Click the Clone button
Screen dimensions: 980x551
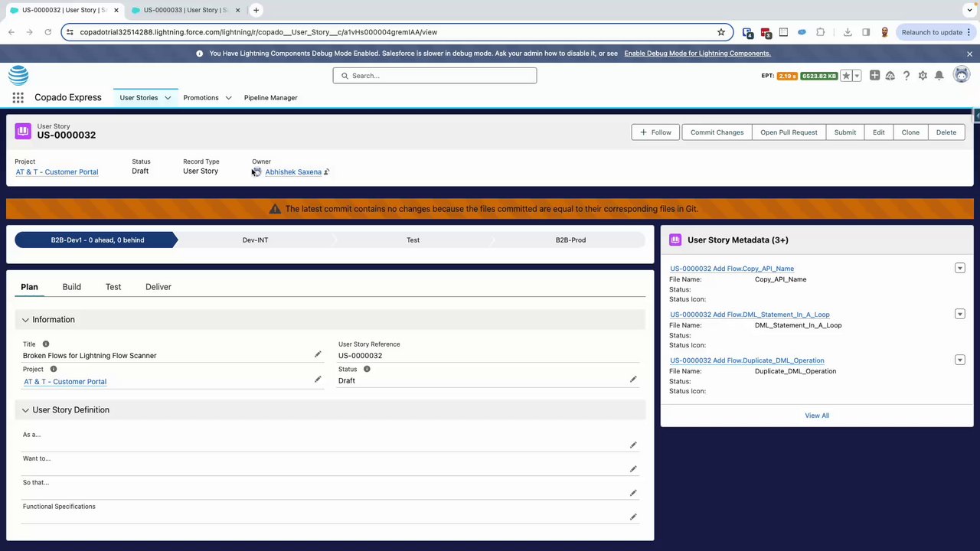coord(910,132)
